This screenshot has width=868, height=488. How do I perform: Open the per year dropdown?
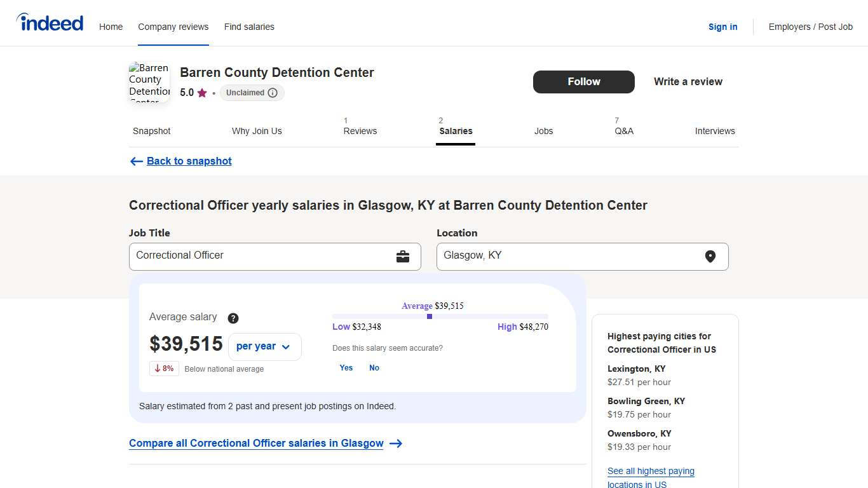tap(264, 346)
